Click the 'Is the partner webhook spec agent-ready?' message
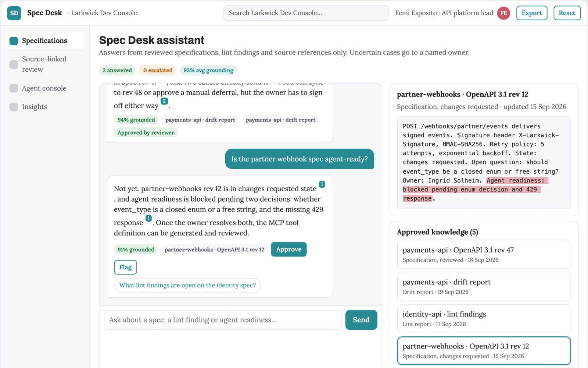The width and height of the screenshot is (588, 368). [x=300, y=159]
